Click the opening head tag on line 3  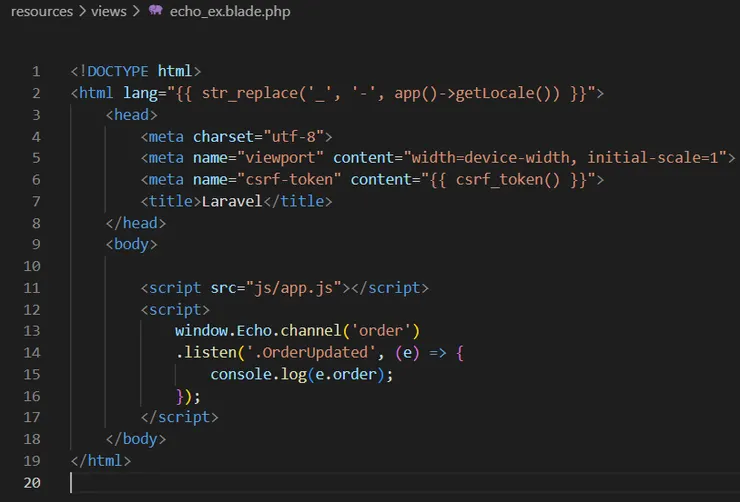[x=131, y=115]
